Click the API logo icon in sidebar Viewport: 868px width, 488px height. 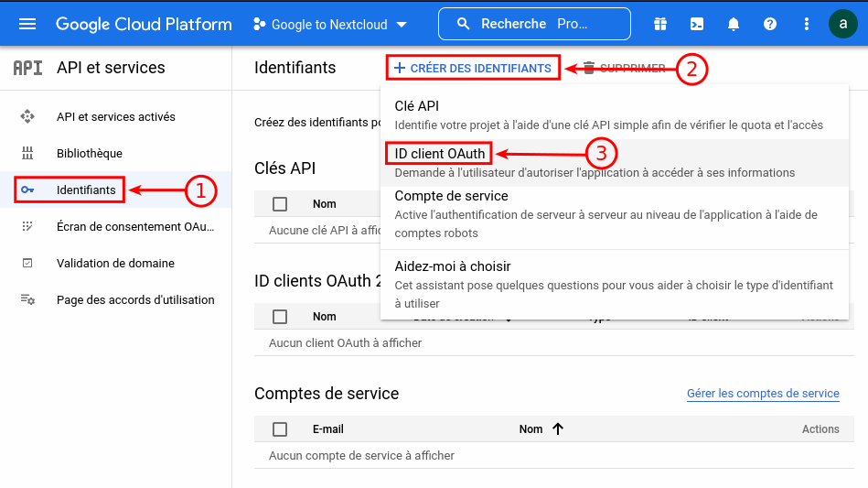(27, 68)
